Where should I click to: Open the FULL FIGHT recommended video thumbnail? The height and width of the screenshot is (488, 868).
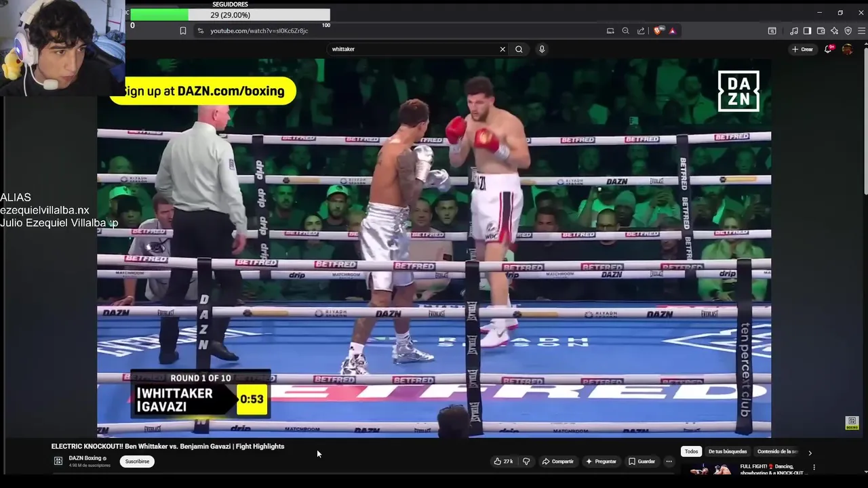(710, 469)
